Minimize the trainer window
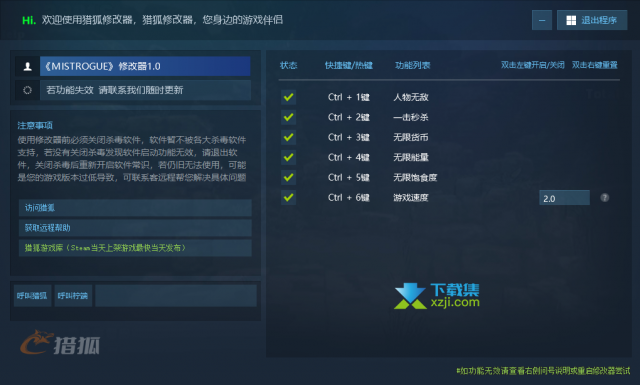Viewport: 640px width, 385px height. click(x=542, y=20)
